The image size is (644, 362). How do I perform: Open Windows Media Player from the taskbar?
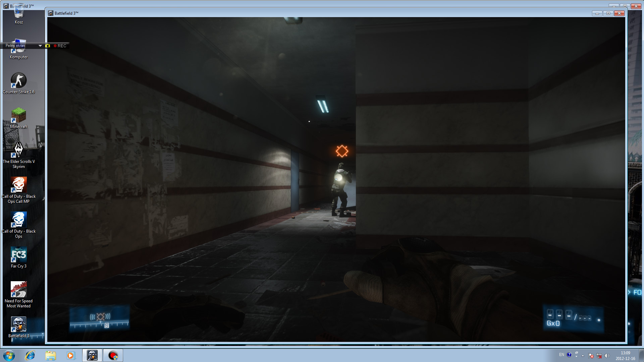(x=71, y=355)
